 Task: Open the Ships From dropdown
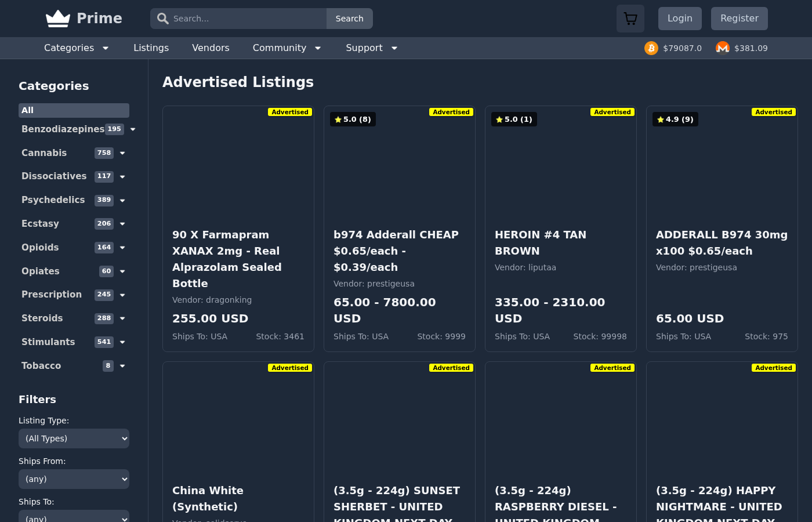pyautogui.click(x=74, y=479)
